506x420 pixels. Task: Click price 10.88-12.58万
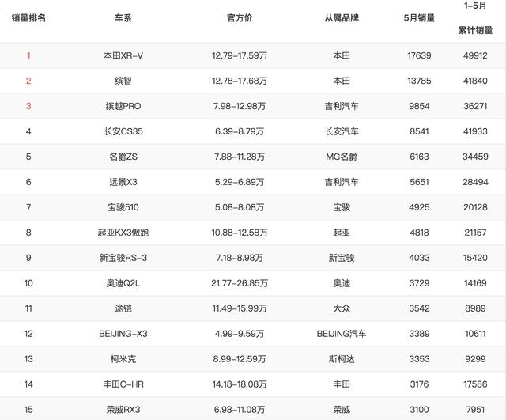[240, 233]
